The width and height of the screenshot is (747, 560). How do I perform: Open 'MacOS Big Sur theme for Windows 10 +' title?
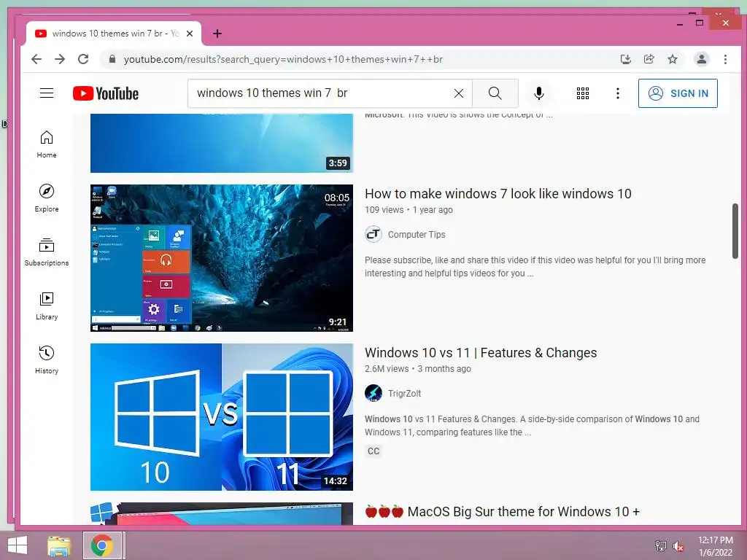(502, 512)
